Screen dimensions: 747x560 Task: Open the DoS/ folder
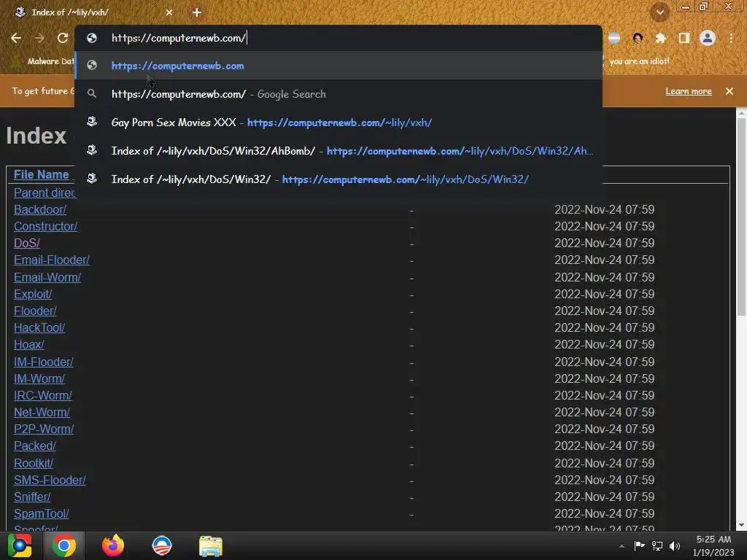click(27, 243)
